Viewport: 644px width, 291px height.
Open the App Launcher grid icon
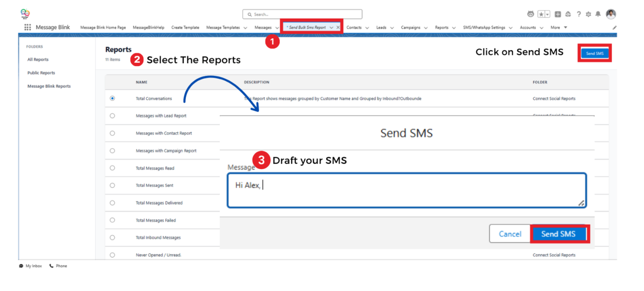point(27,27)
